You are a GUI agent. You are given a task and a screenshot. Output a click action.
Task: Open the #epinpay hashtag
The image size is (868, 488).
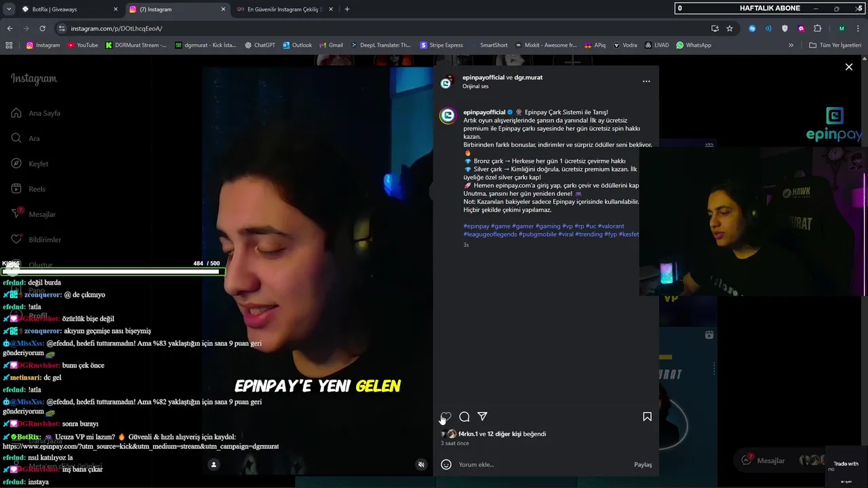[476, 226]
